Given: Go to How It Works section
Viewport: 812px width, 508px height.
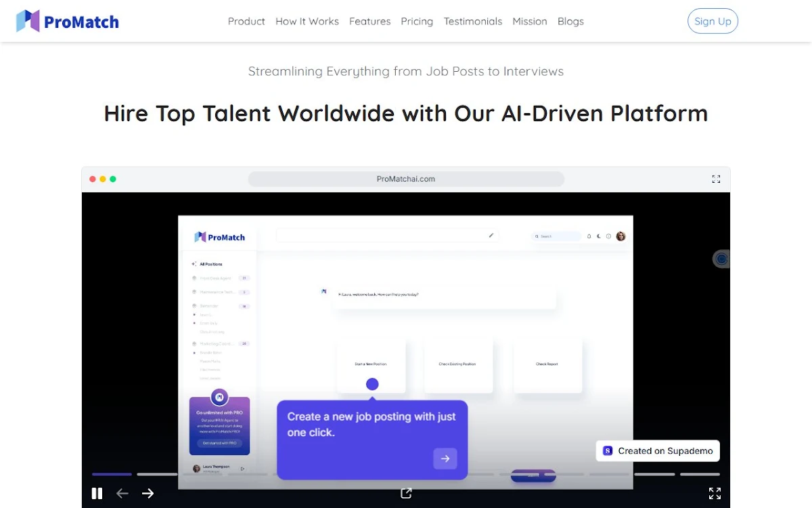Looking at the screenshot, I should point(307,22).
